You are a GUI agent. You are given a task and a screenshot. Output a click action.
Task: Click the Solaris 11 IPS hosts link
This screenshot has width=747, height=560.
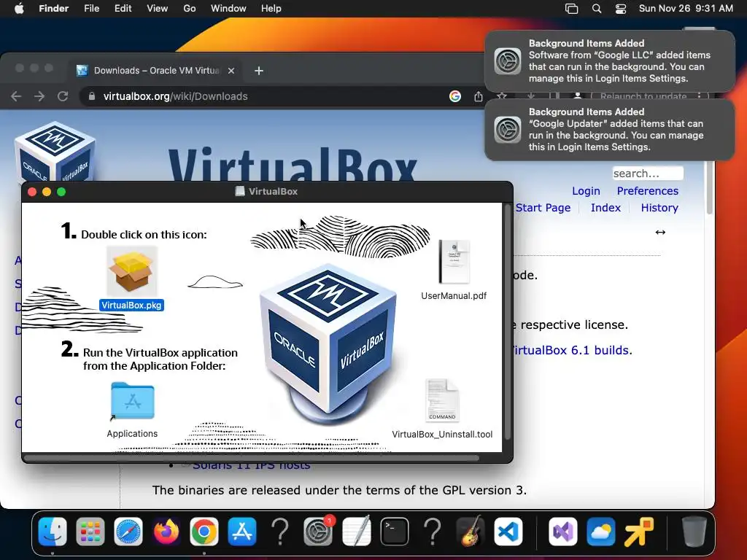click(x=251, y=465)
